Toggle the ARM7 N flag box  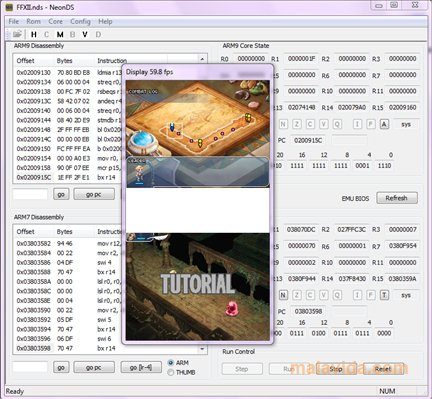[x=283, y=295]
